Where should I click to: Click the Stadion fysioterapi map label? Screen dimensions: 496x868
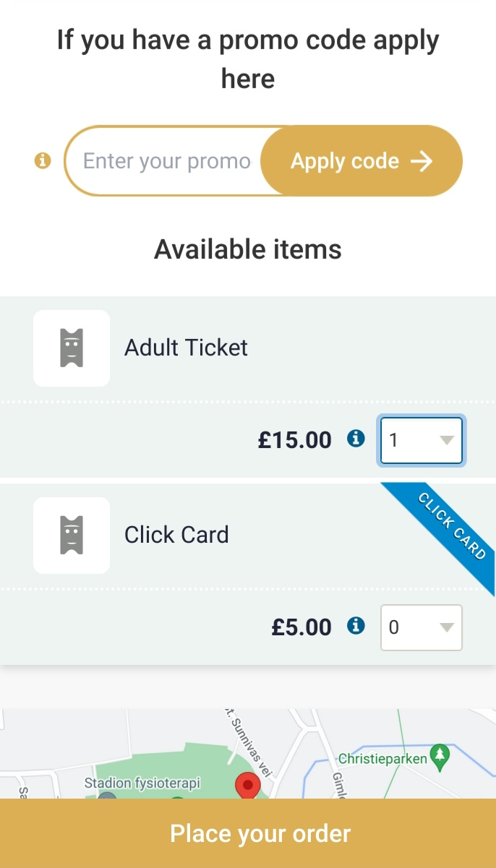tap(142, 783)
